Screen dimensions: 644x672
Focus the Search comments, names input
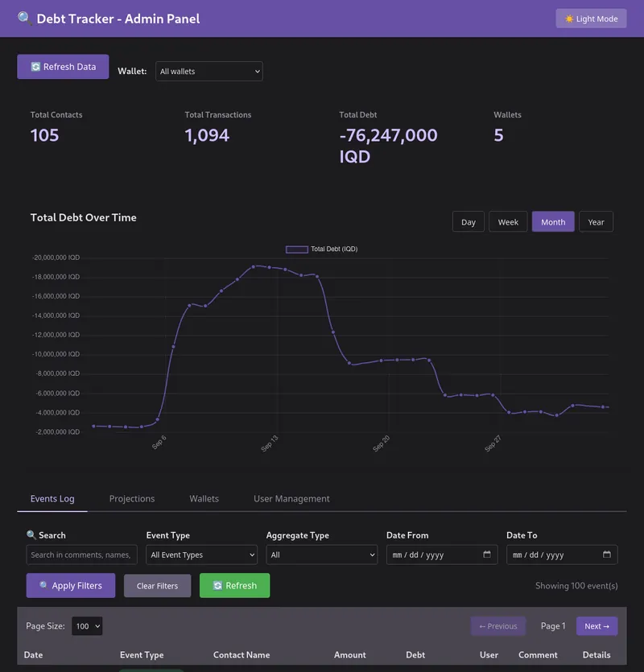(81, 555)
